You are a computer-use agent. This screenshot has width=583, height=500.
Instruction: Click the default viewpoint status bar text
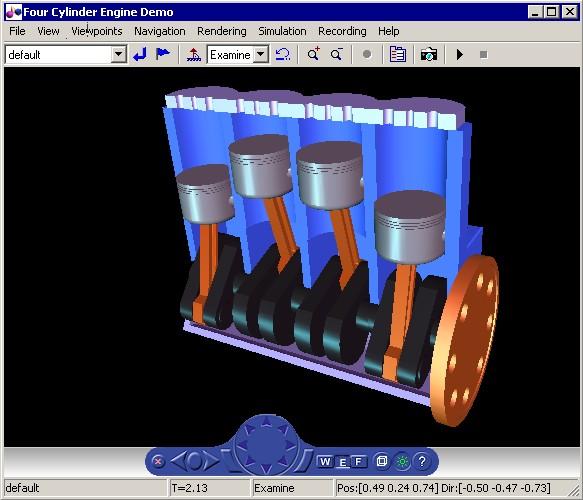coord(22,488)
